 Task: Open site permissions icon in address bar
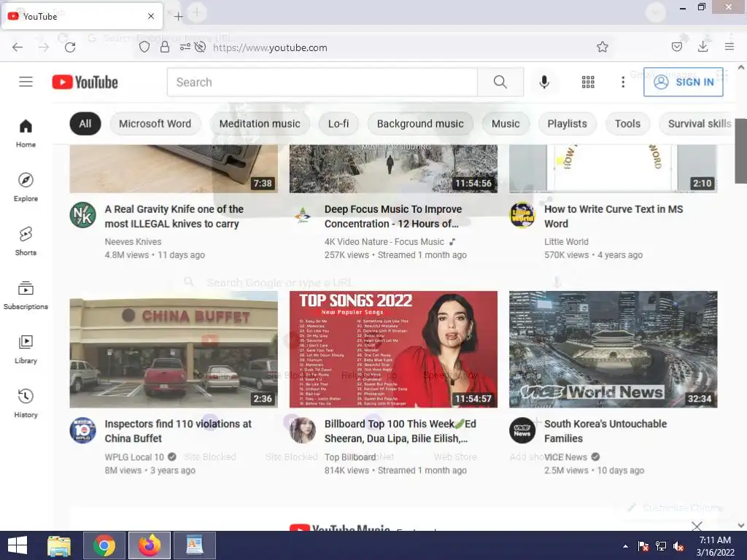[185, 47]
